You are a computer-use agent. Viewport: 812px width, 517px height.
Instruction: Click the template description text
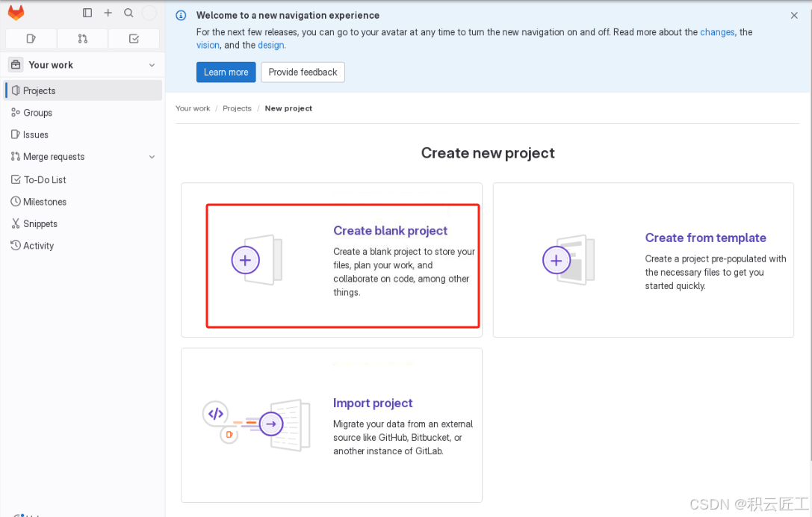(715, 272)
